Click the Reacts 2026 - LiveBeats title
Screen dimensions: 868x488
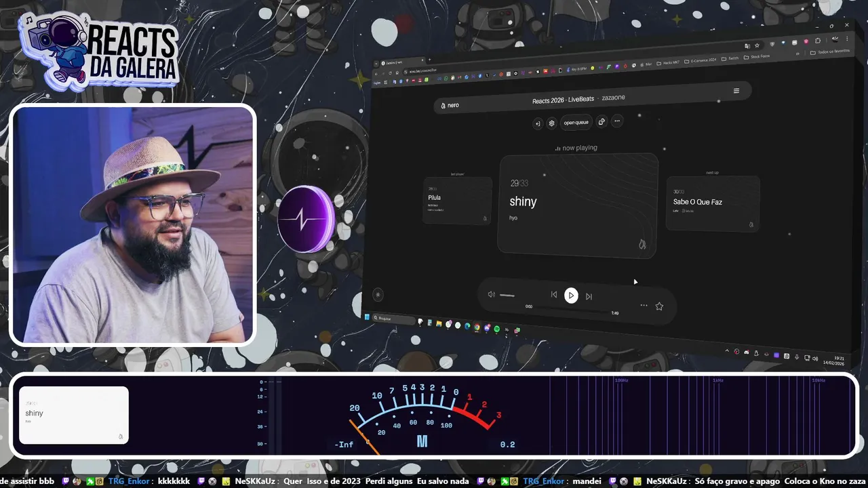pos(563,100)
